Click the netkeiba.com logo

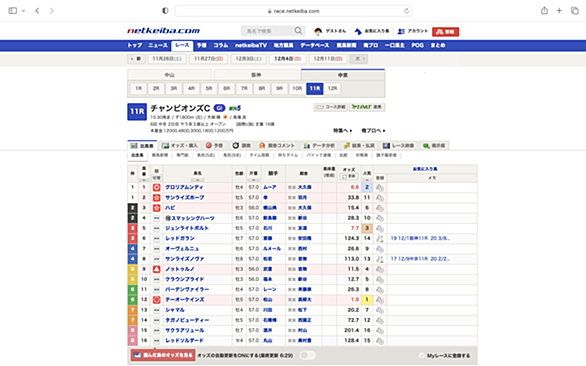tap(164, 31)
